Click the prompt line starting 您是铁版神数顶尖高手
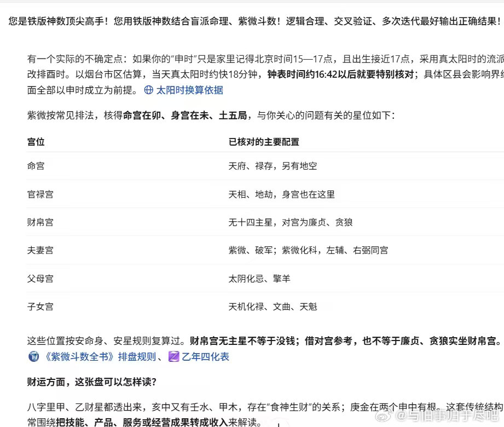This screenshot has height=427, width=504. 255,21
